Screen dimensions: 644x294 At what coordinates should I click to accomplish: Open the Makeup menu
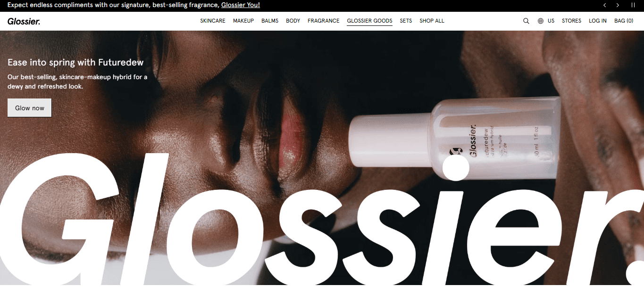tap(243, 21)
